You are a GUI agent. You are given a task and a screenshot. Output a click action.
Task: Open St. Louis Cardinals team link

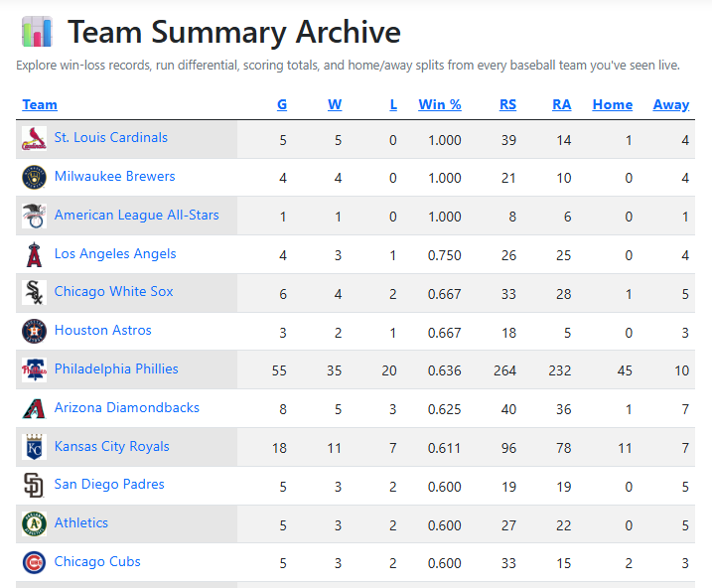tap(111, 137)
